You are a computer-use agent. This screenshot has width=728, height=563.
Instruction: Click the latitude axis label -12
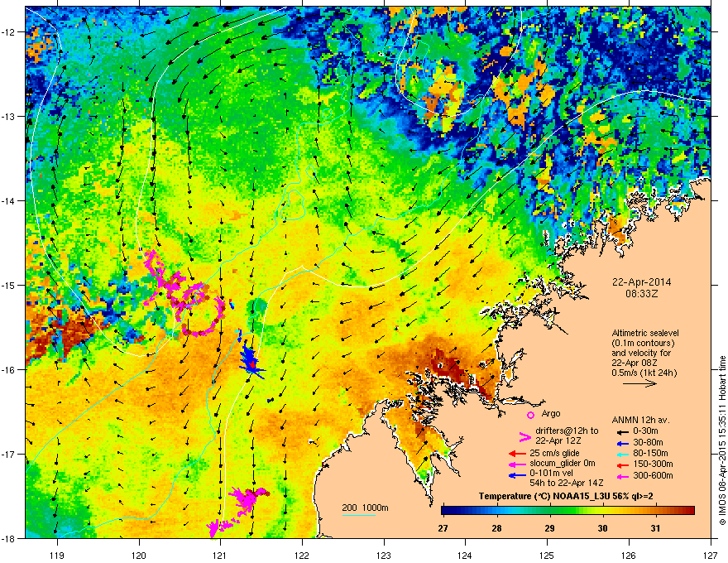[x=8, y=31]
